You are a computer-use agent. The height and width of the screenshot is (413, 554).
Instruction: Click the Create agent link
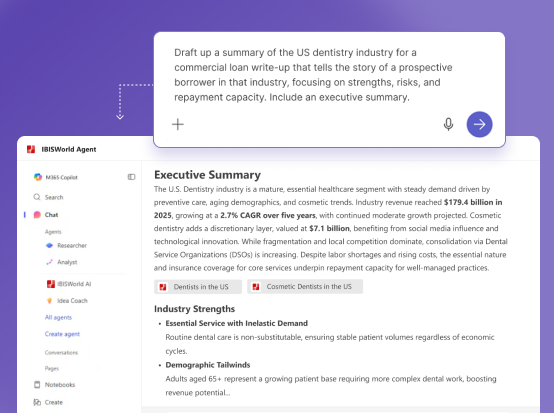[62, 334]
